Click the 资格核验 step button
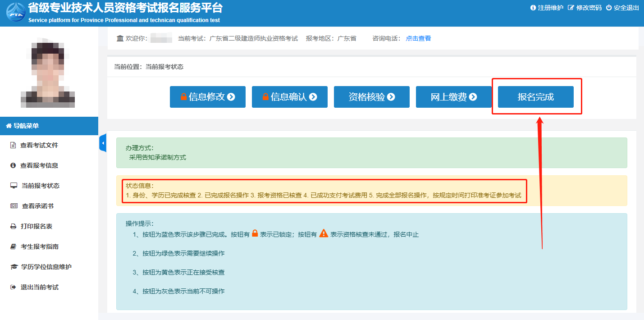This screenshot has height=320, width=644. tap(371, 97)
